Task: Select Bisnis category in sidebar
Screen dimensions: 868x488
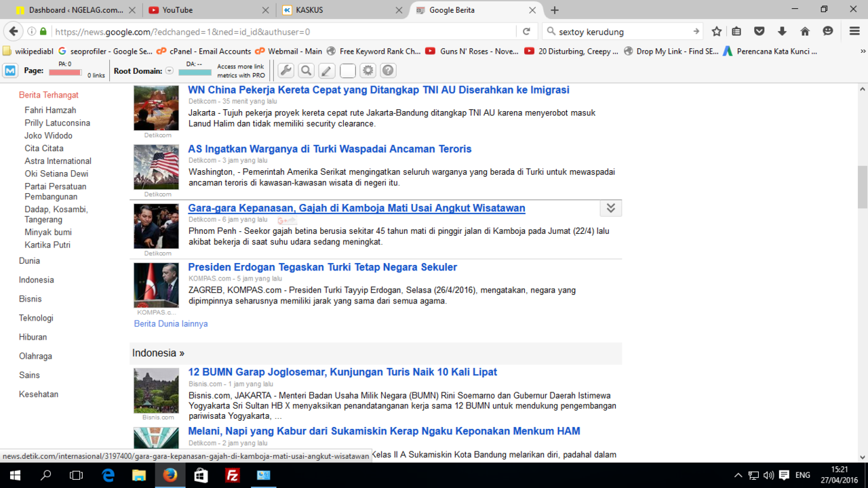Action: click(x=31, y=299)
